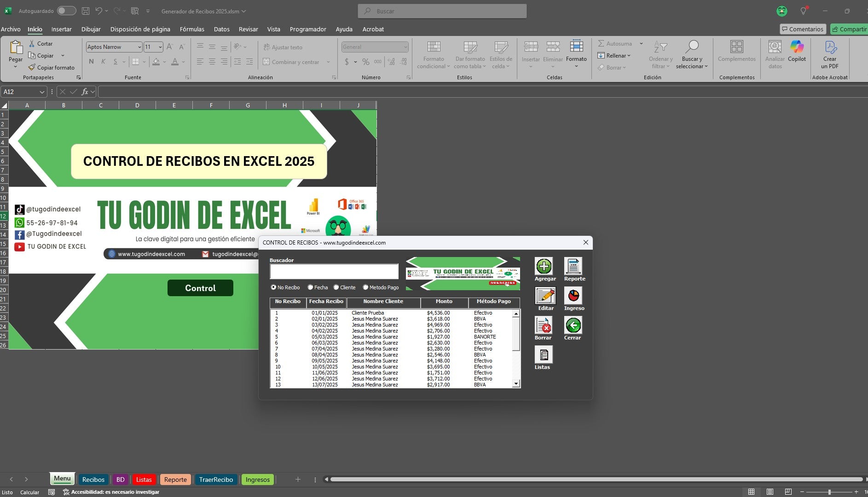Open the General number format dropdown
The width and height of the screenshot is (868, 497).
click(x=405, y=47)
